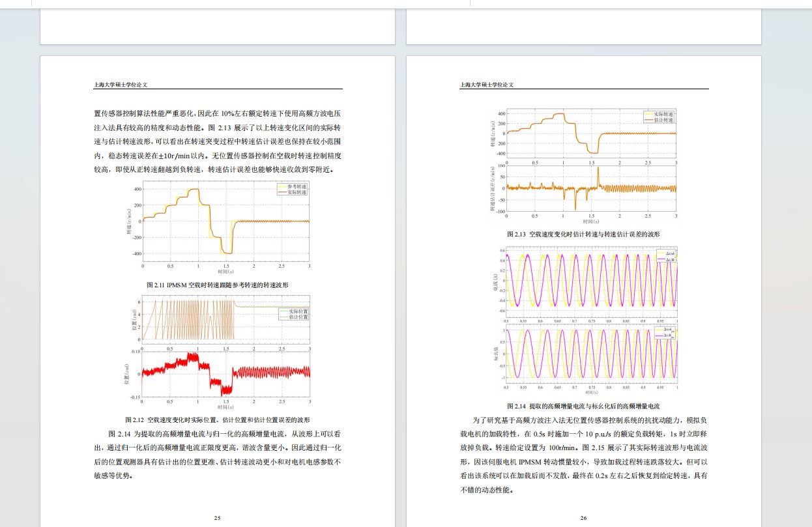Click the line starting "图 2.14 为提取的高频增量电流"
812x527 pixels.
tap(225, 433)
